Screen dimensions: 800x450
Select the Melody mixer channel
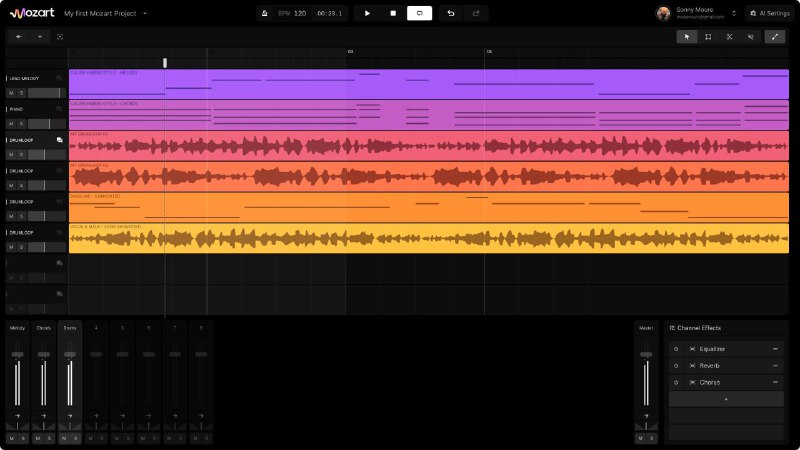pos(17,328)
